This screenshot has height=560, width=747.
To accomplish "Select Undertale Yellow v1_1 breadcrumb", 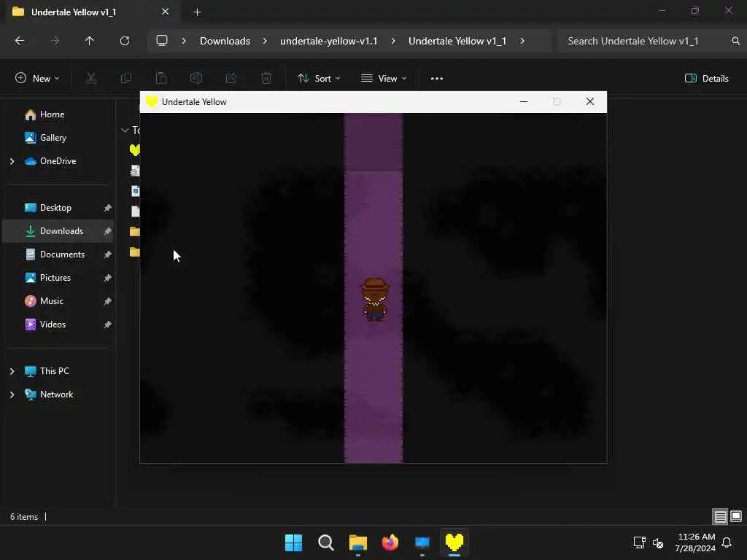I will [x=457, y=41].
